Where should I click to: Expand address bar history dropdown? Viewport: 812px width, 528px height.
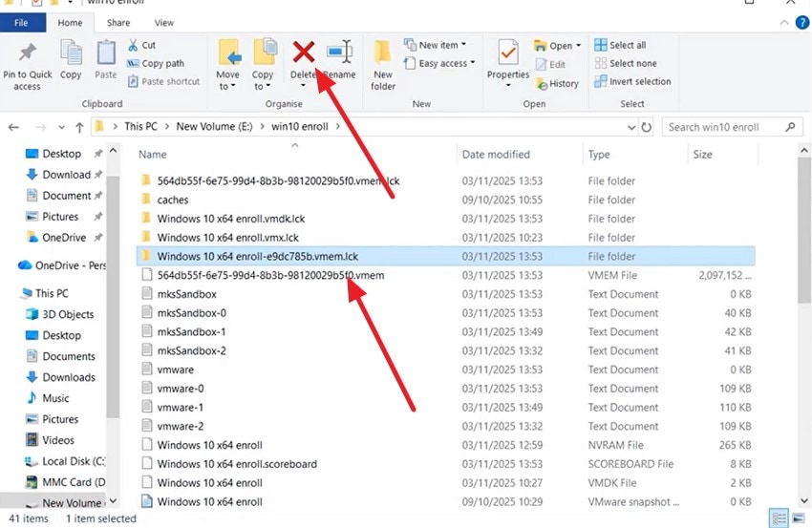[x=631, y=127]
